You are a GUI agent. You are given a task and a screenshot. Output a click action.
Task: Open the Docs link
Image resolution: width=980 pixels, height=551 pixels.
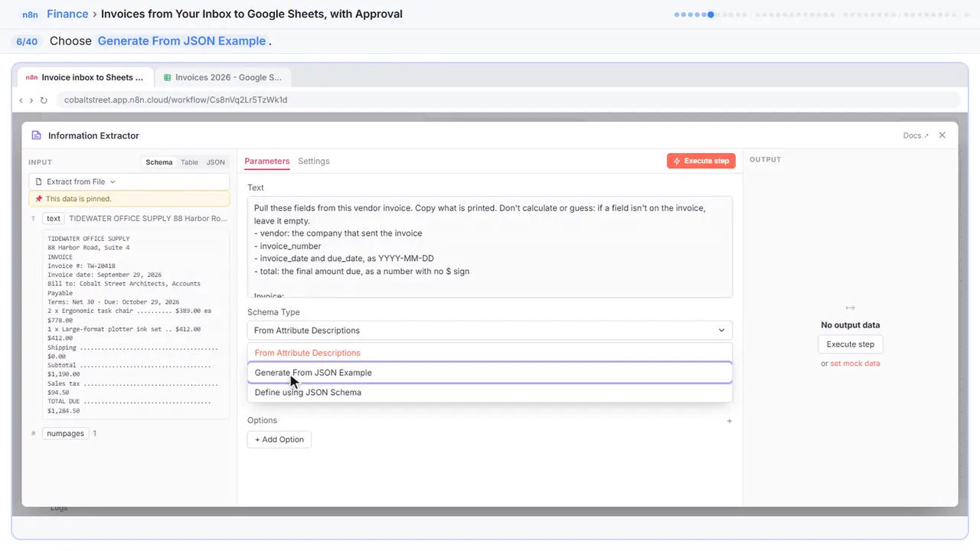pos(916,135)
